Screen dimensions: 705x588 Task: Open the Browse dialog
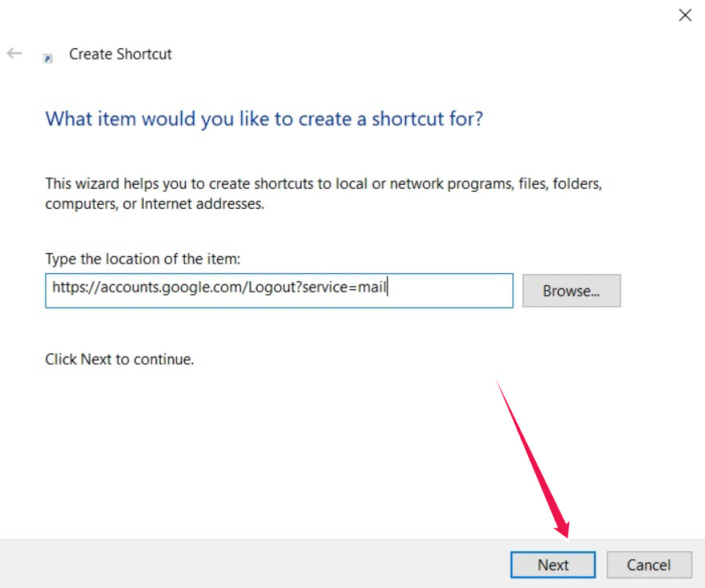point(571,291)
